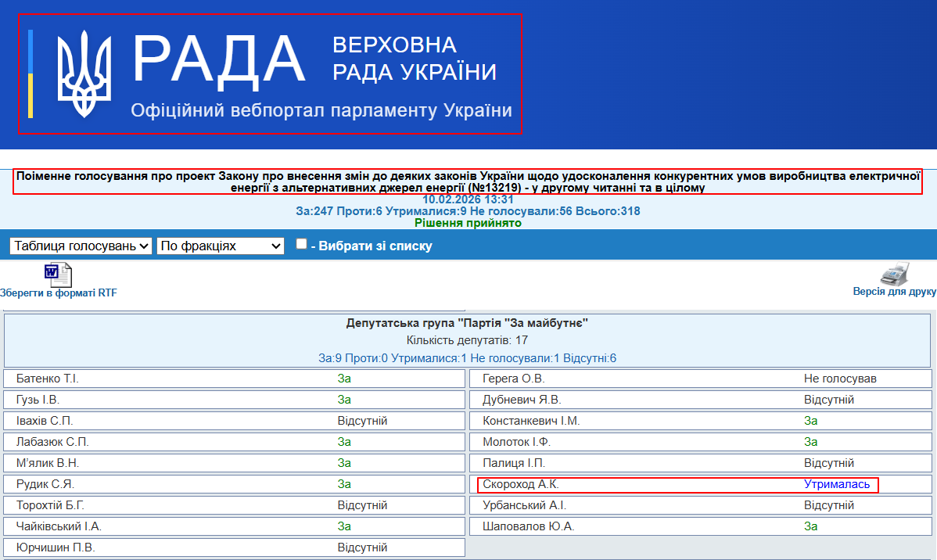Click 'Відсутній' status of Урбанський
Screen dimensions: 937x560
[x=829, y=505]
